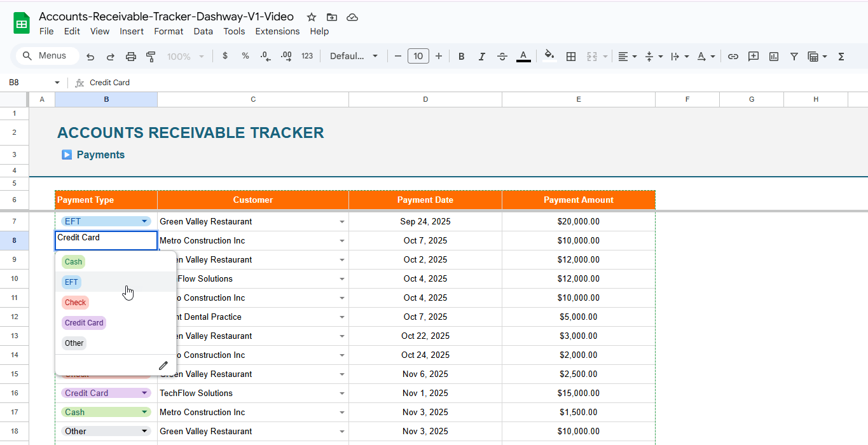
Task: Click the formula bar content
Action: (x=109, y=83)
